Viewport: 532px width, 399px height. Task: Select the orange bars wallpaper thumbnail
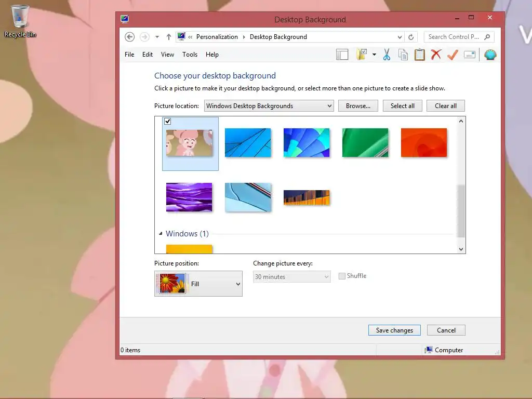click(307, 197)
